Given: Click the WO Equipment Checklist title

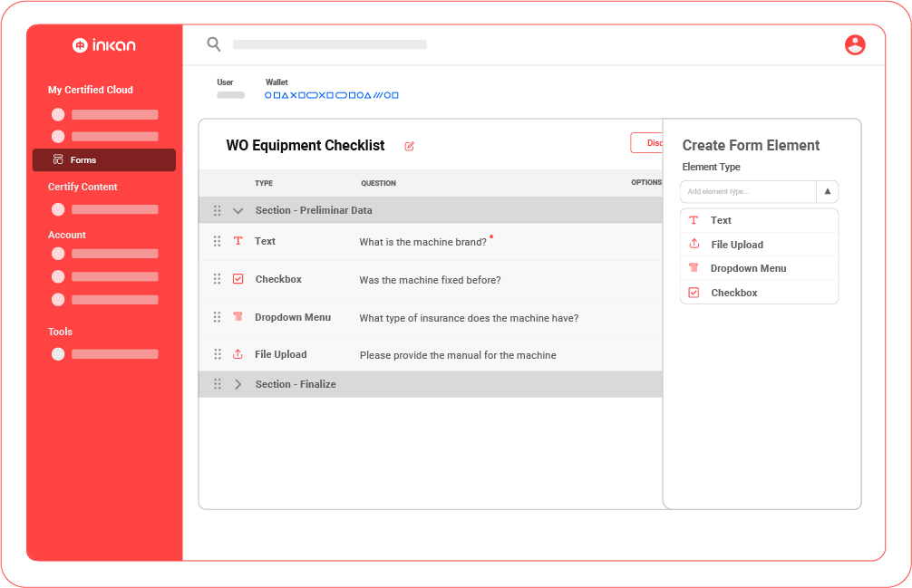Looking at the screenshot, I should [306, 145].
